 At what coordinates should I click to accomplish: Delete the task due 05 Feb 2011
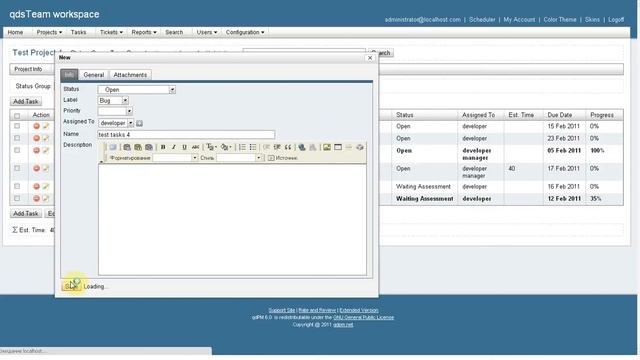pyautogui.click(x=36, y=150)
